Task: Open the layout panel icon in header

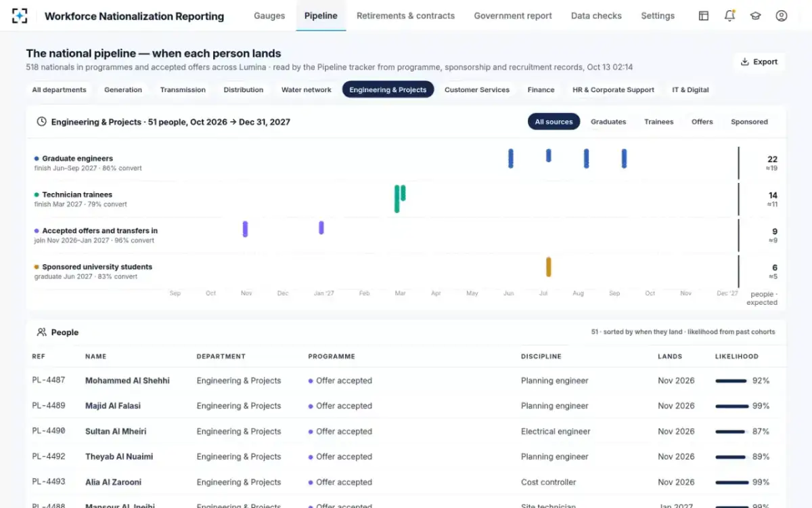Action: [x=704, y=16]
